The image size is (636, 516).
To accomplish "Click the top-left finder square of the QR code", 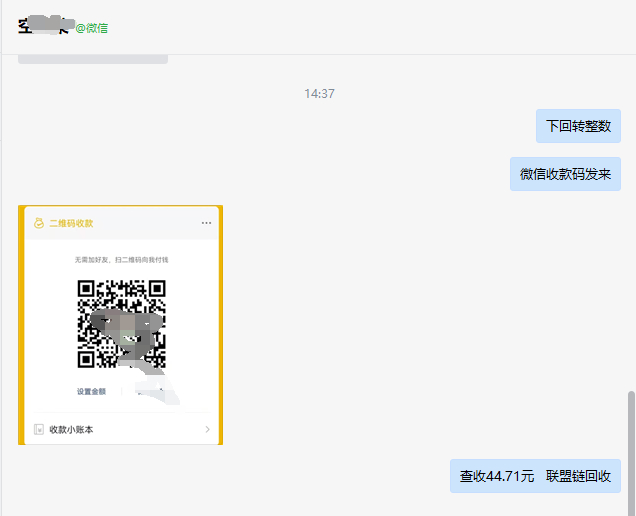I will (x=87, y=289).
